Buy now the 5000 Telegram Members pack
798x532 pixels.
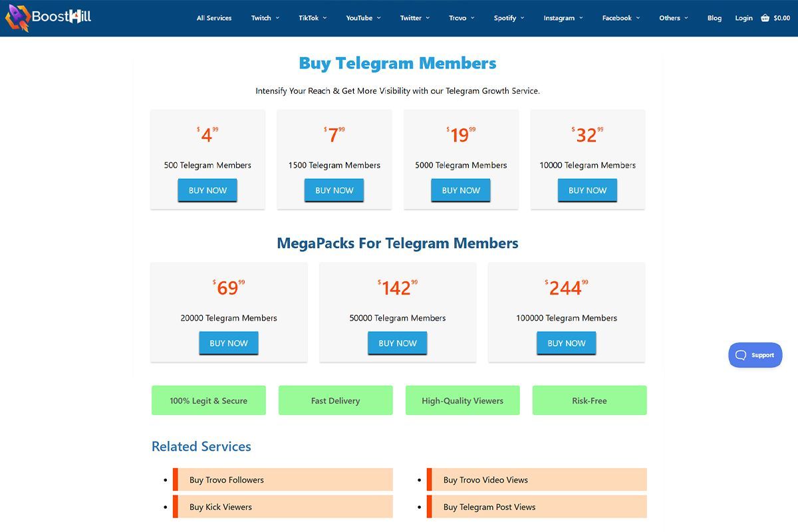click(461, 190)
